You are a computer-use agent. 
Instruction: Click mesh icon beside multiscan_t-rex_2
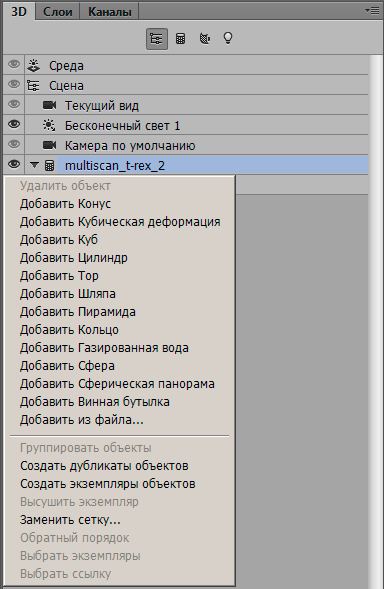click(x=49, y=165)
